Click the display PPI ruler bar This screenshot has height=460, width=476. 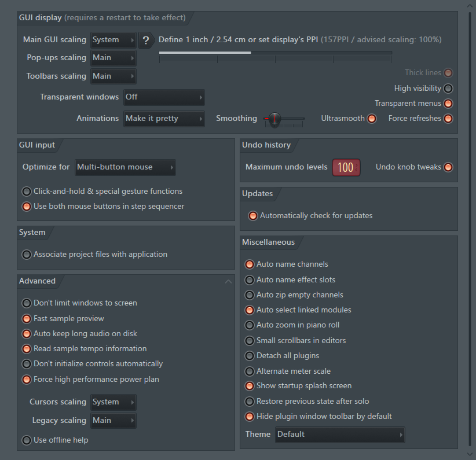[275, 53]
